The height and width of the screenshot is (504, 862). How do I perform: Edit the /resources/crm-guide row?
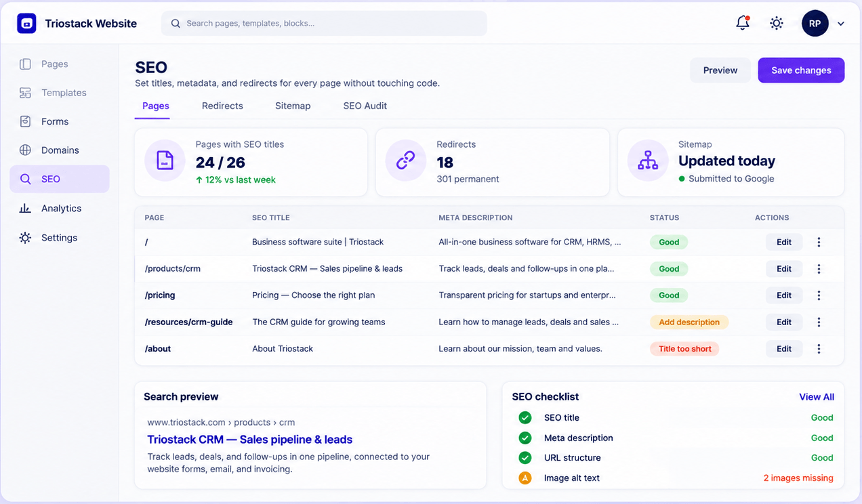784,322
